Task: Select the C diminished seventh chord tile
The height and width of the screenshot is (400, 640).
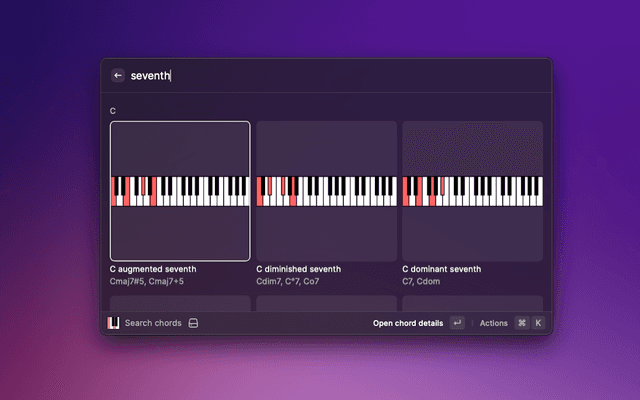Action: [x=326, y=150]
